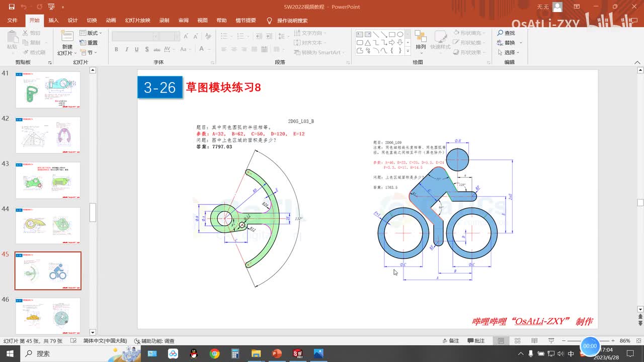Open the 版式 layout dropdown
Image resolution: width=644 pixels, height=362 pixels.
(x=91, y=33)
